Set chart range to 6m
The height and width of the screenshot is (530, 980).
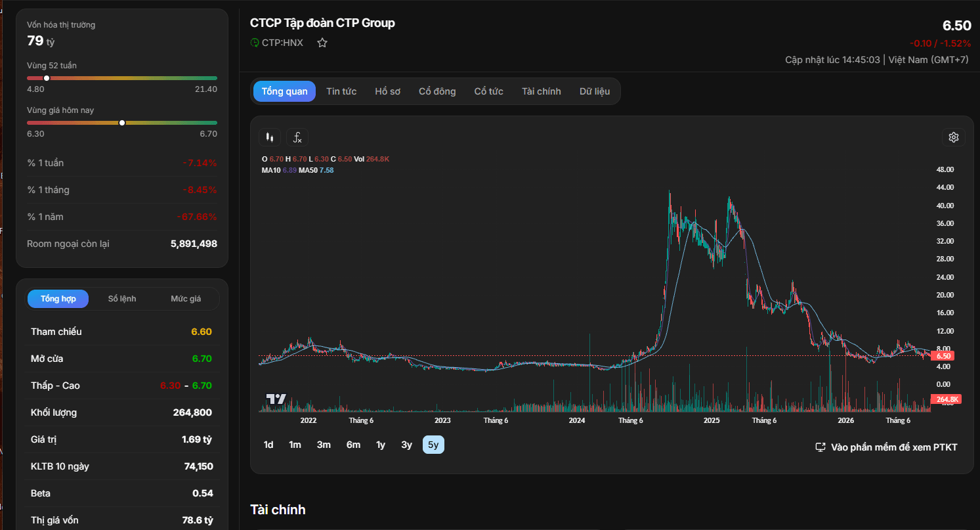354,445
